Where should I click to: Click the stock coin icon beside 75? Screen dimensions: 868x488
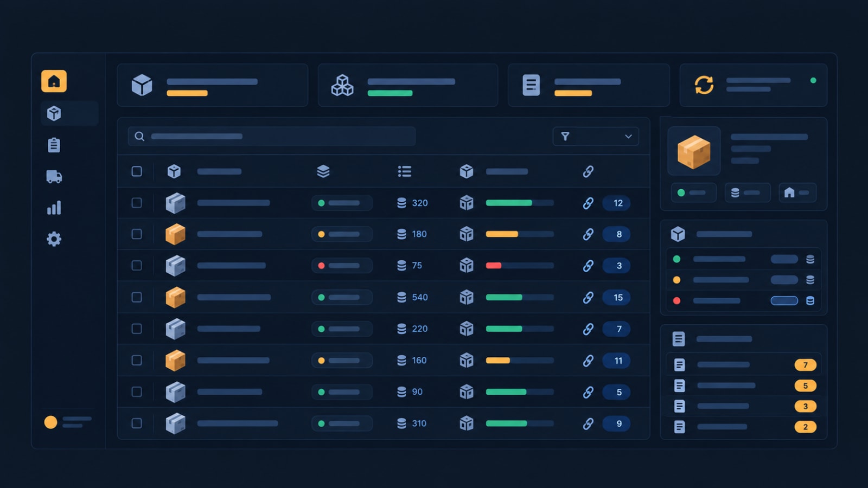(x=401, y=266)
